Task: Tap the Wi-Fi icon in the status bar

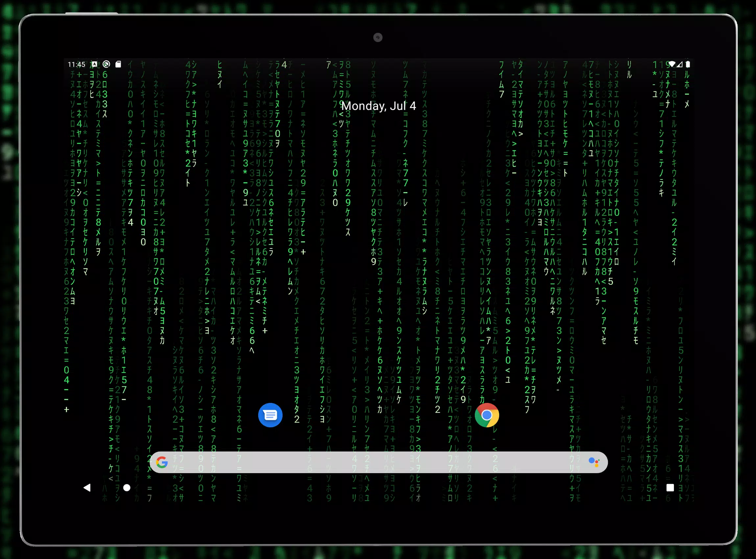Action: click(673, 64)
